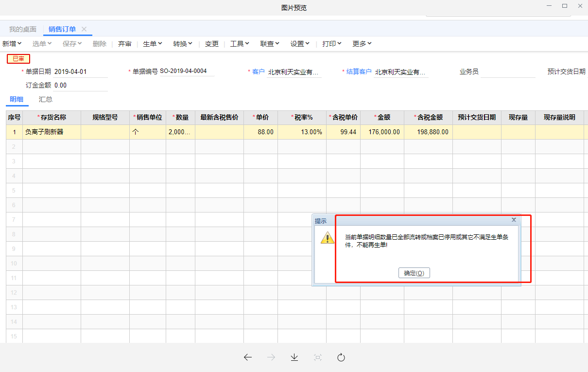Click the 保存 toolbar dropdown

[72, 44]
